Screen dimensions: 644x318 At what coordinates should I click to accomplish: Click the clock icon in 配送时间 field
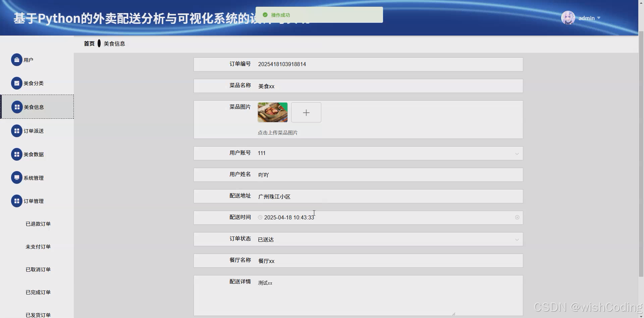click(x=260, y=217)
